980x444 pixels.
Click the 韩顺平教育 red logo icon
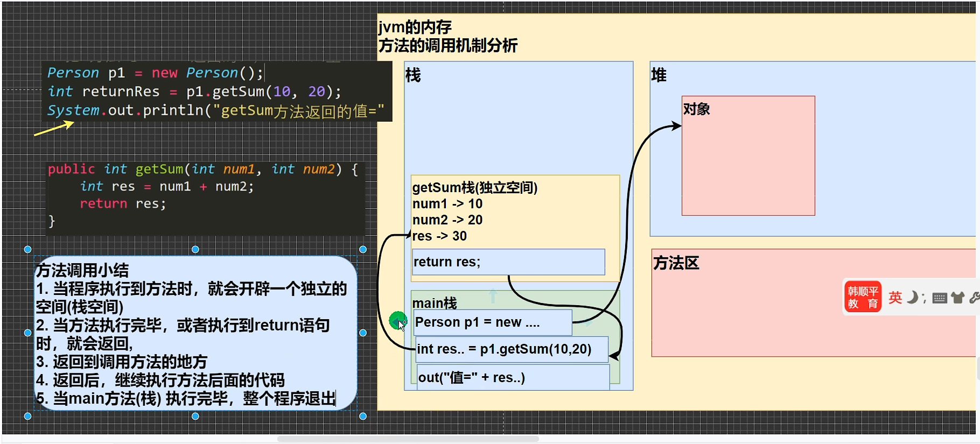[x=863, y=297]
